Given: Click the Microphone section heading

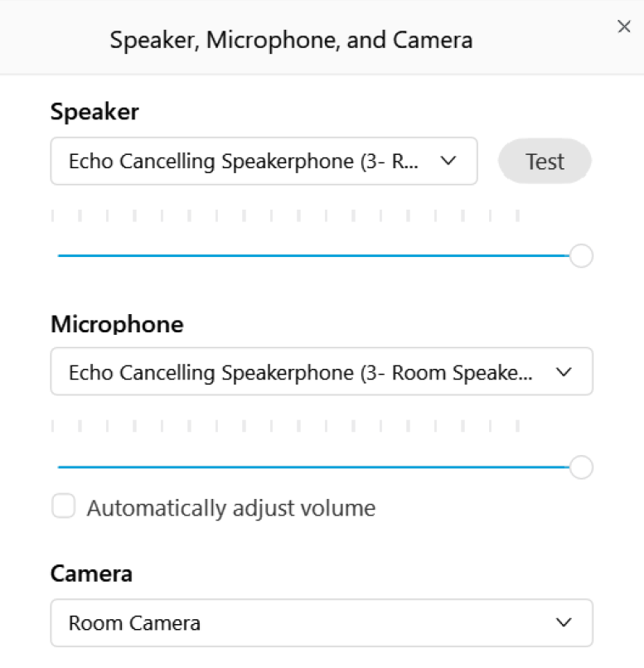Looking at the screenshot, I should [117, 324].
